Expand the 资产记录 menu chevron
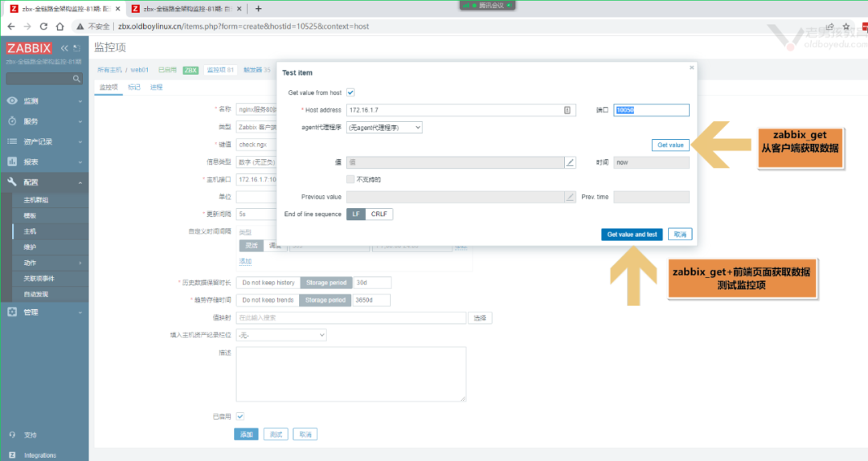The height and width of the screenshot is (461, 868). coord(80,141)
